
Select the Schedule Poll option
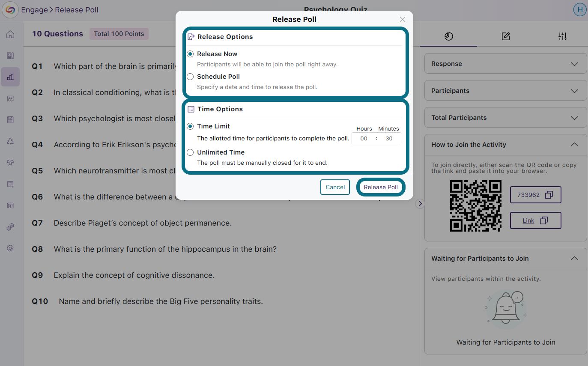190,77
